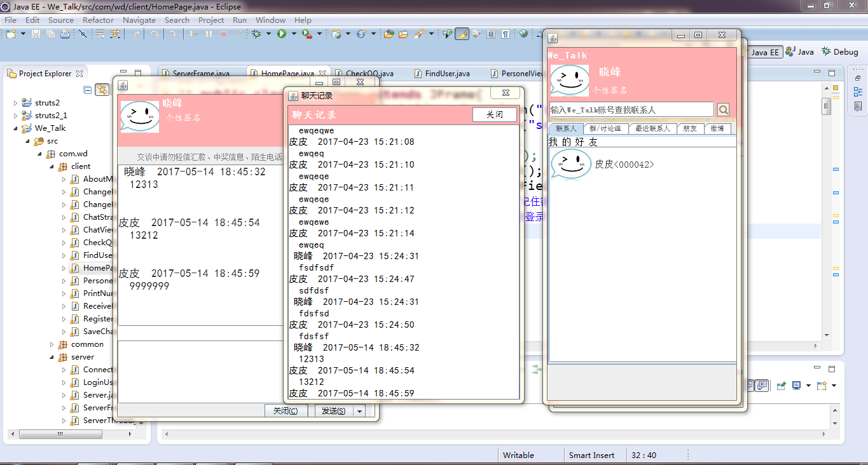Image resolution: width=868 pixels, height=465 pixels.
Task: Select the 最近联系人 tab in We_Talk
Action: click(x=652, y=128)
